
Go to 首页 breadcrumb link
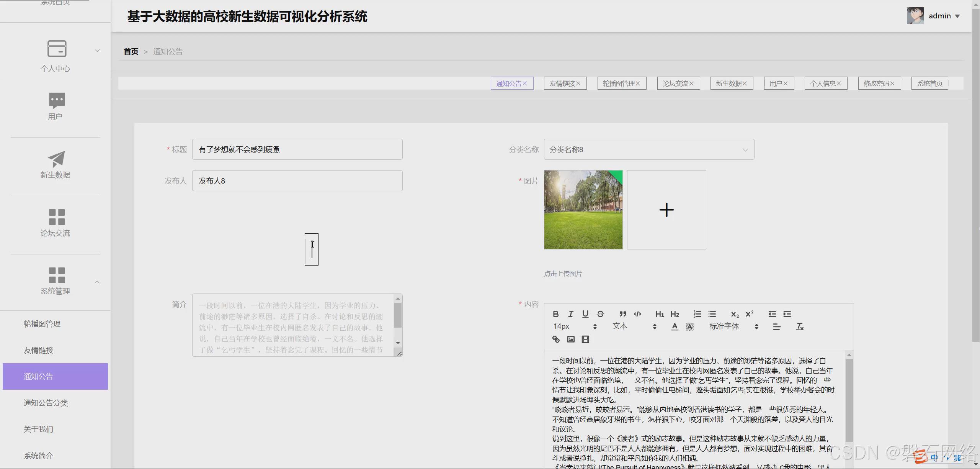coord(131,51)
